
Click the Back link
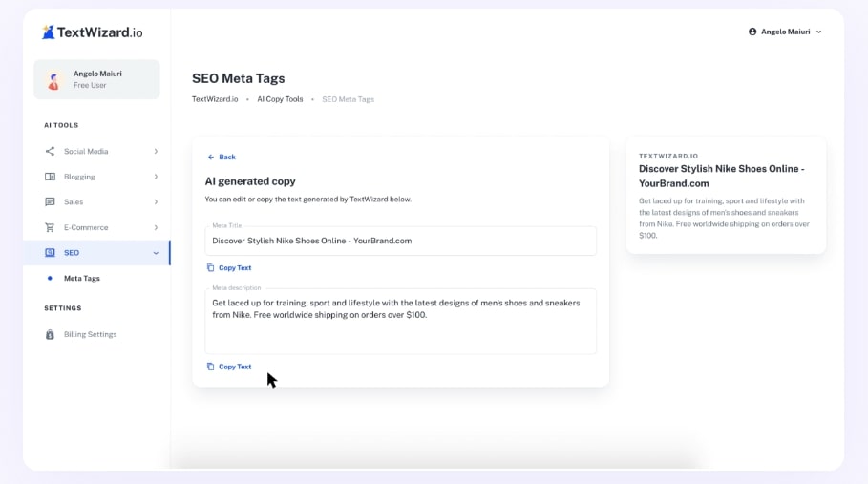[x=222, y=157]
